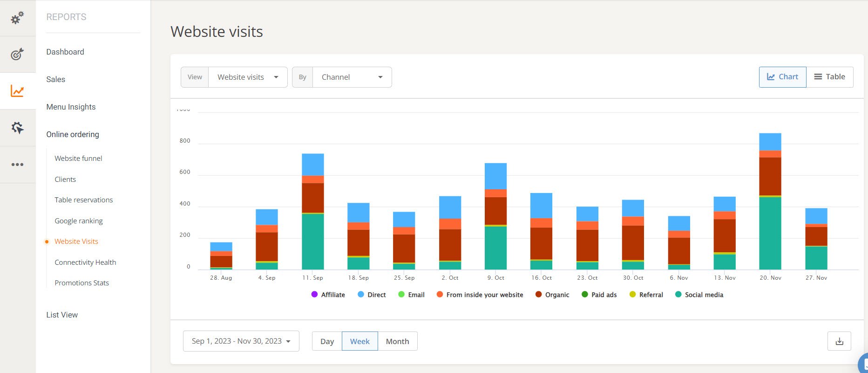Viewport: 868px width, 373px height.
Task: Open the Website visits view dropdown
Action: point(247,77)
